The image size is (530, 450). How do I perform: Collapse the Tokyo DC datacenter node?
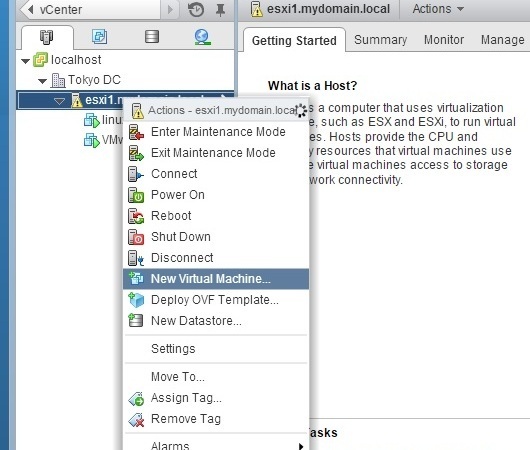click(43, 81)
